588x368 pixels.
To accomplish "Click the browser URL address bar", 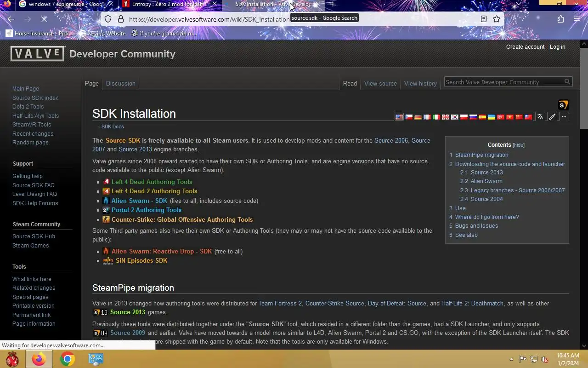I will [301, 19].
